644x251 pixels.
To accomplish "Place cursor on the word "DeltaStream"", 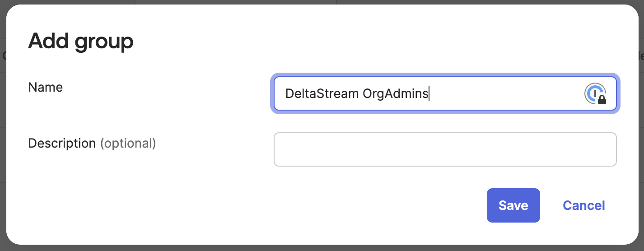I will [322, 93].
